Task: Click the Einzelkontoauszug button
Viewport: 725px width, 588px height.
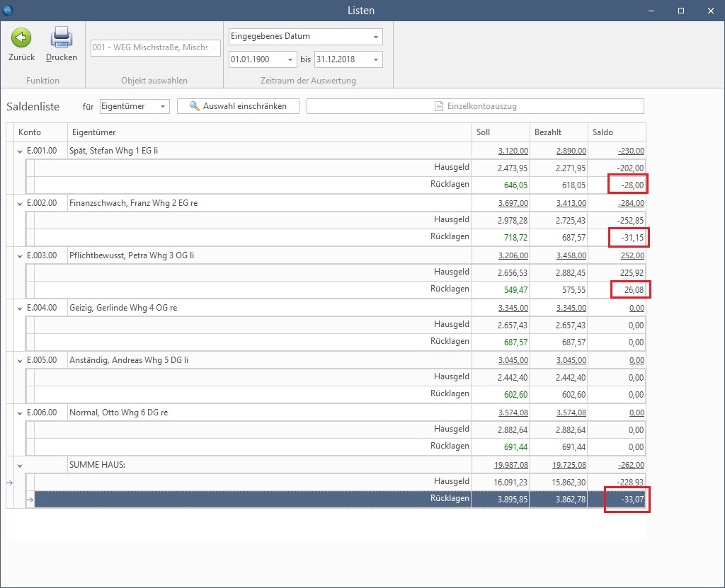Action: click(x=475, y=106)
